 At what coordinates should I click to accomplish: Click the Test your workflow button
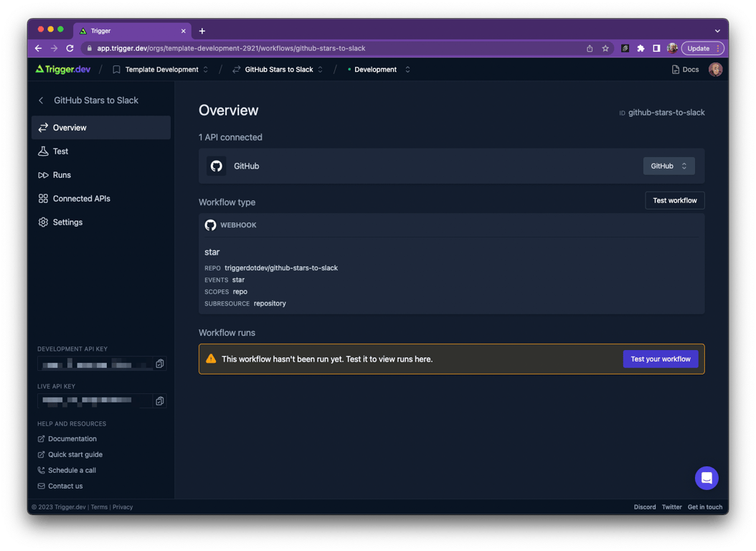[x=661, y=359]
